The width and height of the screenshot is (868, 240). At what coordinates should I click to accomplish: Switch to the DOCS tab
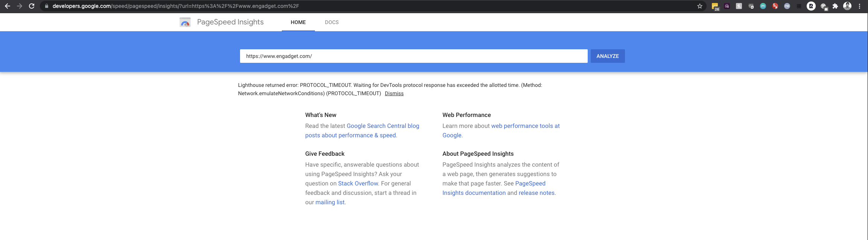click(x=331, y=22)
